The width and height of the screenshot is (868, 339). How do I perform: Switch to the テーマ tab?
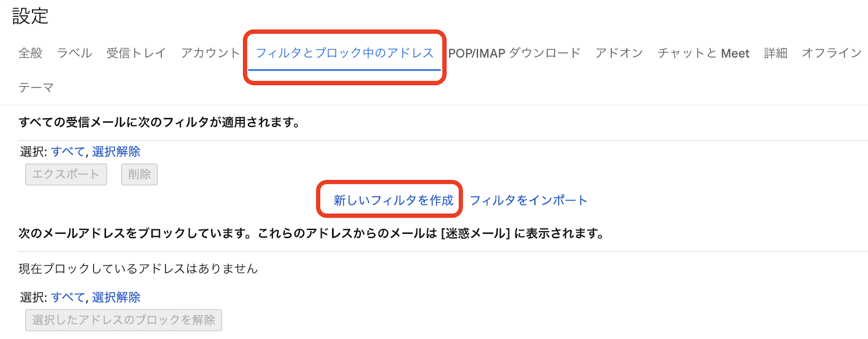coord(36,87)
